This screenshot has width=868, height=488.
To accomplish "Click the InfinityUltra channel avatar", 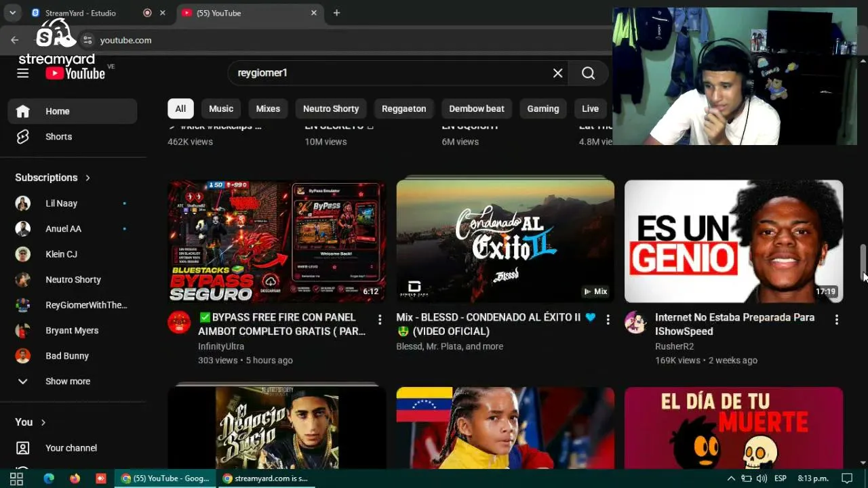I will coord(179,323).
